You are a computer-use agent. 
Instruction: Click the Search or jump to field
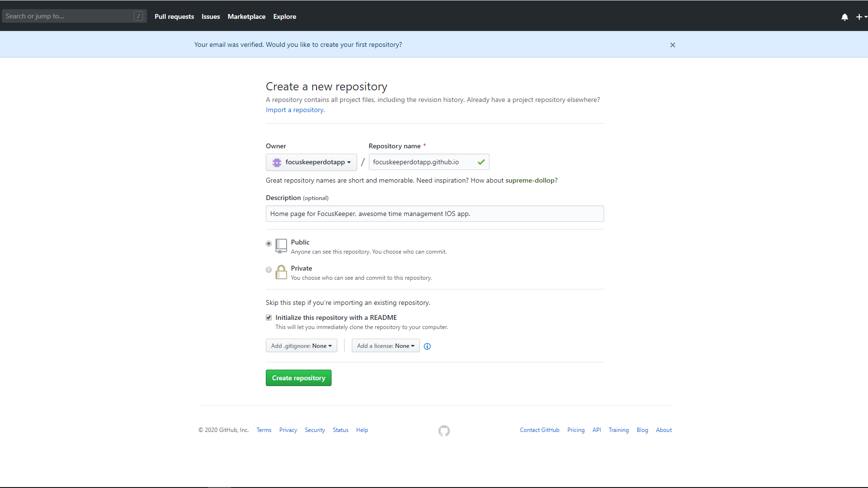pos(74,16)
